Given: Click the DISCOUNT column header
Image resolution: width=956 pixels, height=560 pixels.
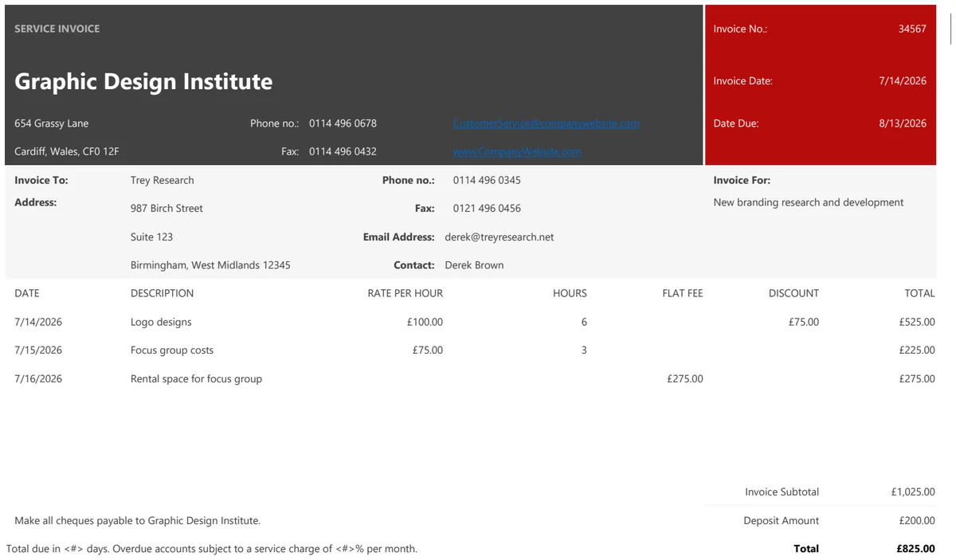Looking at the screenshot, I should point(793,293).
